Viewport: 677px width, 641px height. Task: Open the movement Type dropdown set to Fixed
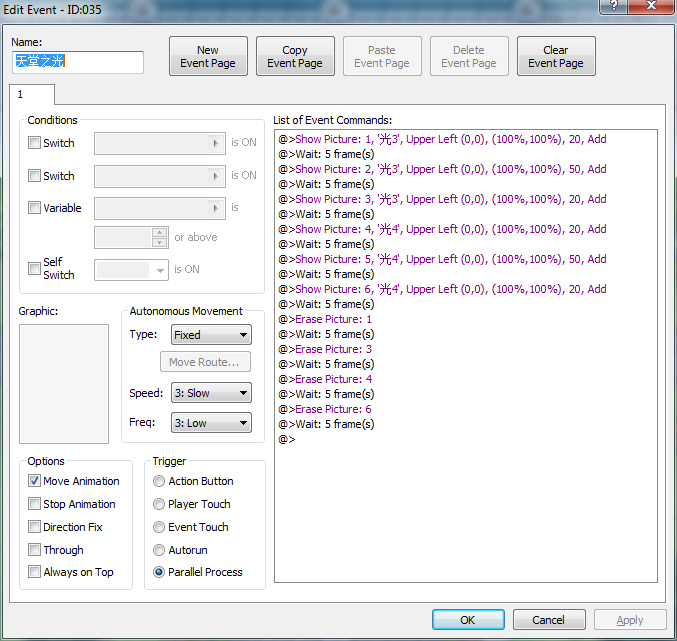pyautogui.click(x=211, y=335)
